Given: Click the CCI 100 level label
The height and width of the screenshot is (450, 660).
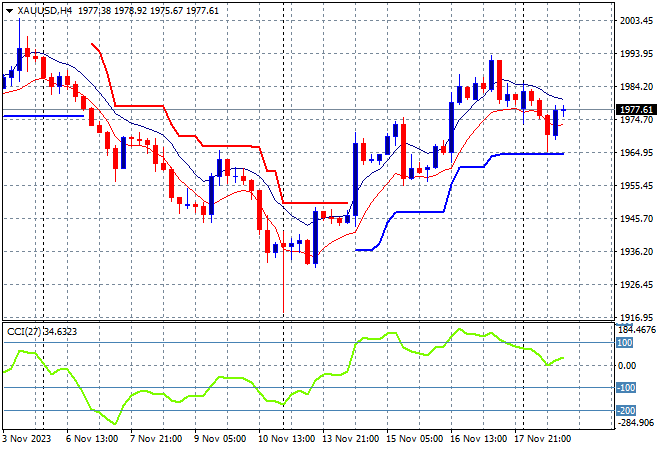Looking at the screenshot, I should coord(623,343).
